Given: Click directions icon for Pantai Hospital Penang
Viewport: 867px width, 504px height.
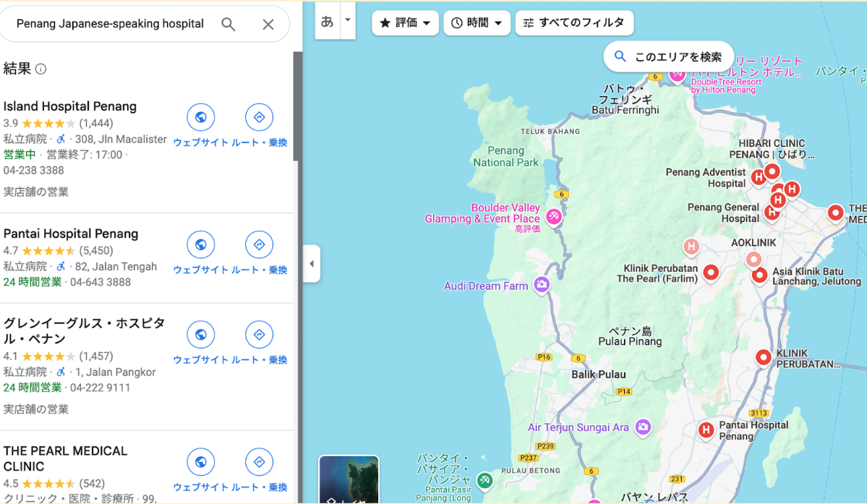Looking at the screenshot, I should pos(259,244).
